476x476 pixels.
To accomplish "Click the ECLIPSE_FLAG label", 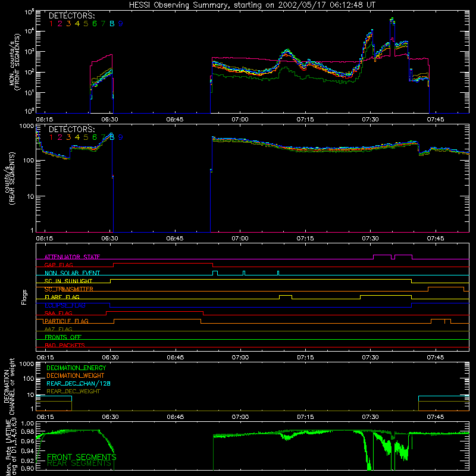I will pos(65,305).
